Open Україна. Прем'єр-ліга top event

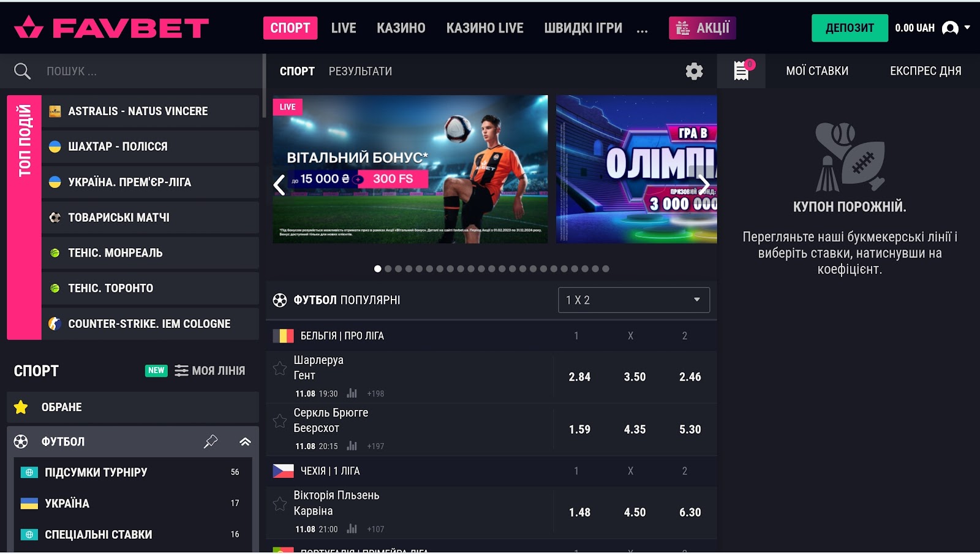click(150, 182)
